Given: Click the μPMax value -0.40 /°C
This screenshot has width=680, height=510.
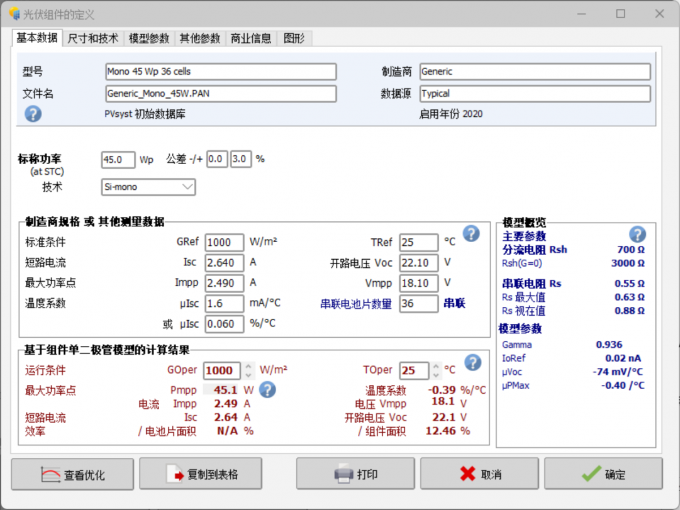Looking at the screenshot, I should [623, 385].
